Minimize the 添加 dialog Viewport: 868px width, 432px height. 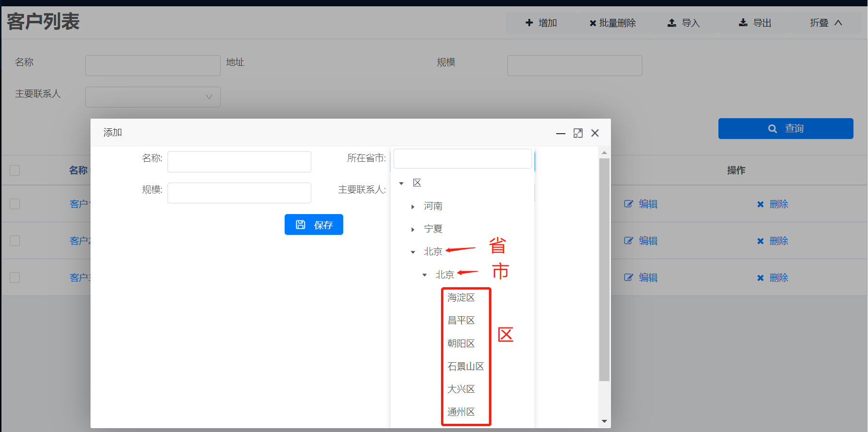[561, 133]
